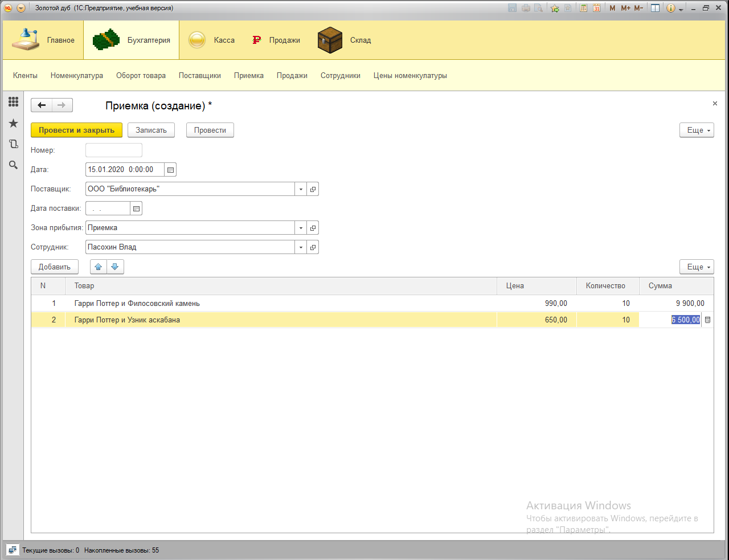Viewport: 729px width, 560px height.
Task: Add to favorites star icon with arrow
Action: pyautogui.click(x=555, y=8)
